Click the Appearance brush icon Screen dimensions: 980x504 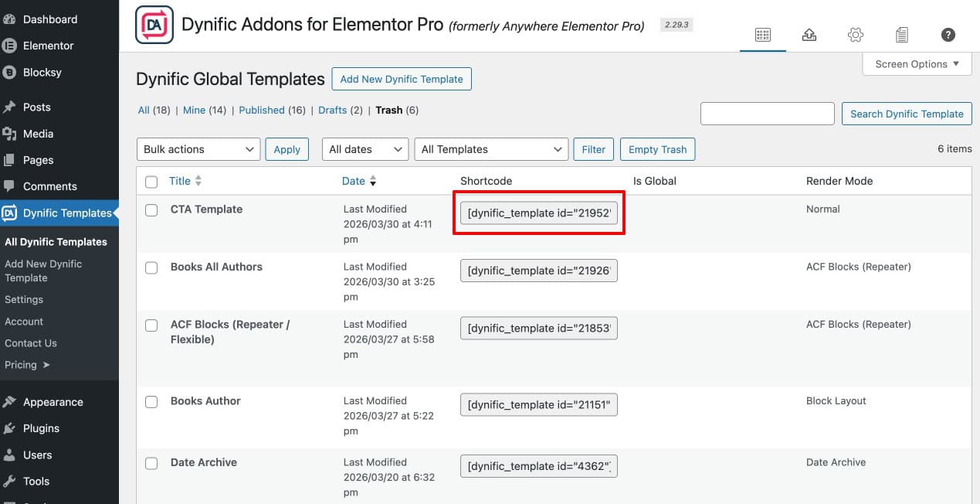[9, 402]
